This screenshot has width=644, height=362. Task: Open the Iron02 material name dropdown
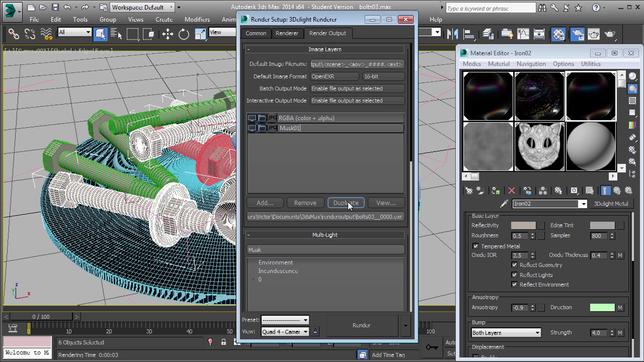[x=584, y=204]
